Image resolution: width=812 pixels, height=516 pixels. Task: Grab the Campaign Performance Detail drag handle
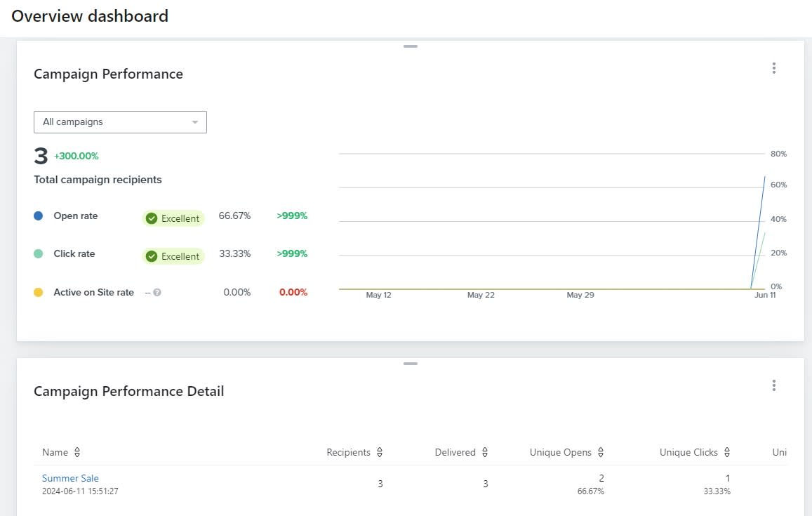(411, 364)
